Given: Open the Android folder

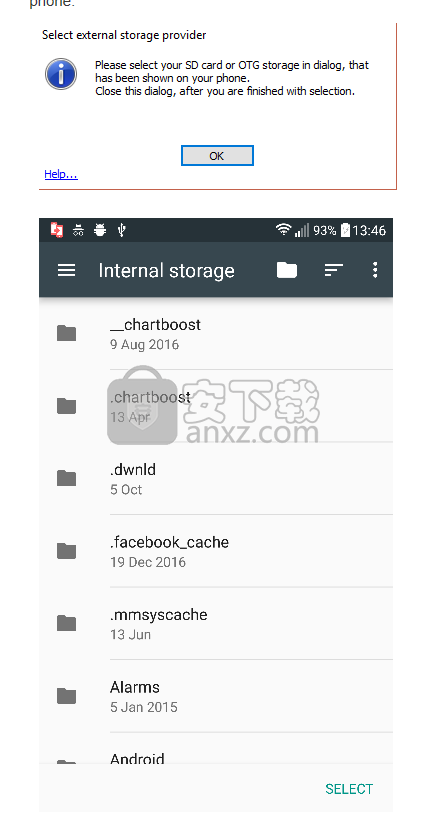Looking at the screenshot, I should pos(216,749).
